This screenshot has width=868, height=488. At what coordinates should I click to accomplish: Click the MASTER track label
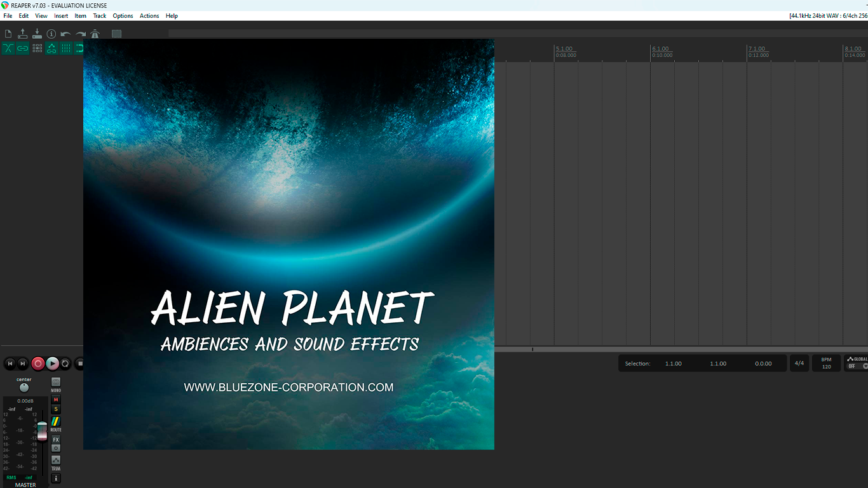(25, 485)
